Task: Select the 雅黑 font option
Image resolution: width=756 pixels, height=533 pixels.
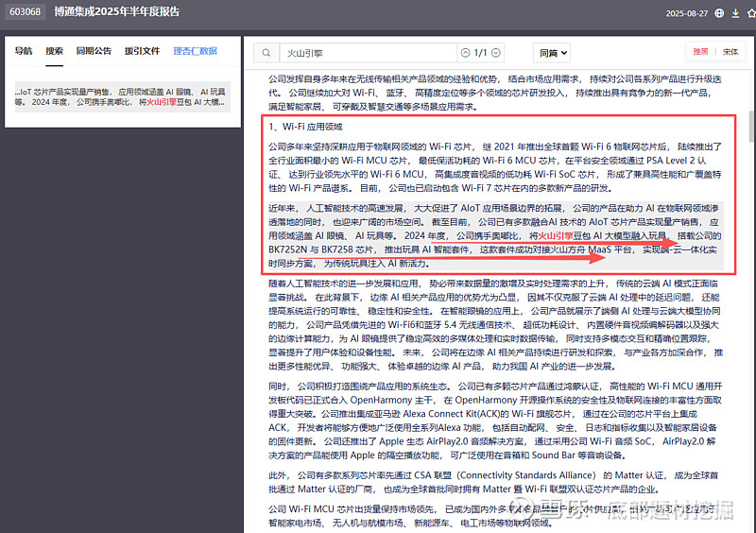Action: click(x=700, y=52)
